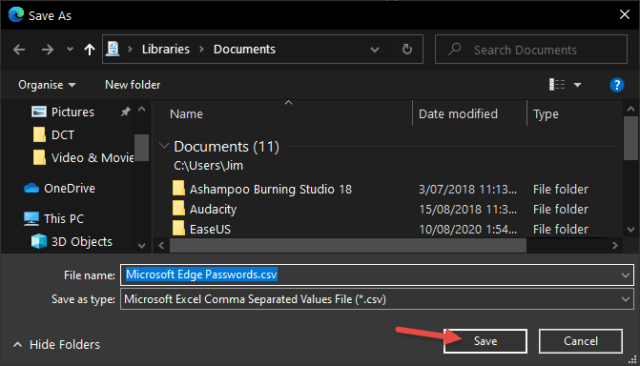Click the Cancel button

581,341
